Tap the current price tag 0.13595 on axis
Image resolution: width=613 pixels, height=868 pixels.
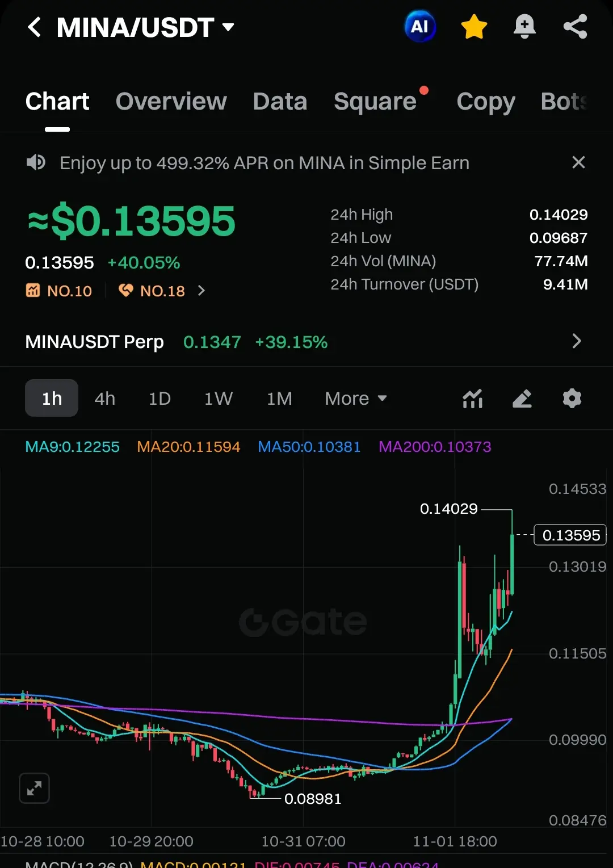(x=570, y=535)
